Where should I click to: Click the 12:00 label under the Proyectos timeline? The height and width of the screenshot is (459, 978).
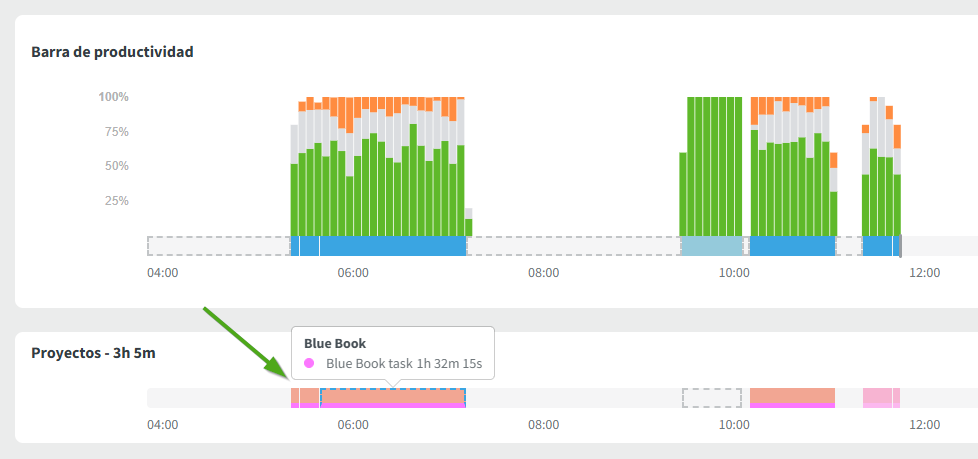click(924, 424)
